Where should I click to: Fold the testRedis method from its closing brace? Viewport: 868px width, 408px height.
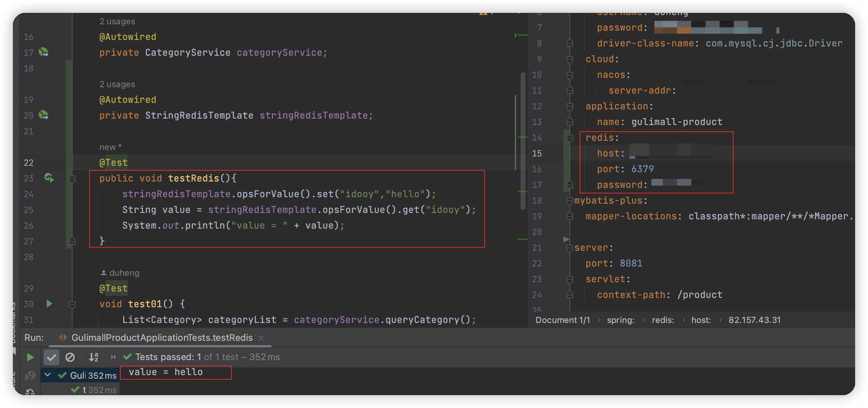tap(72, 241)
